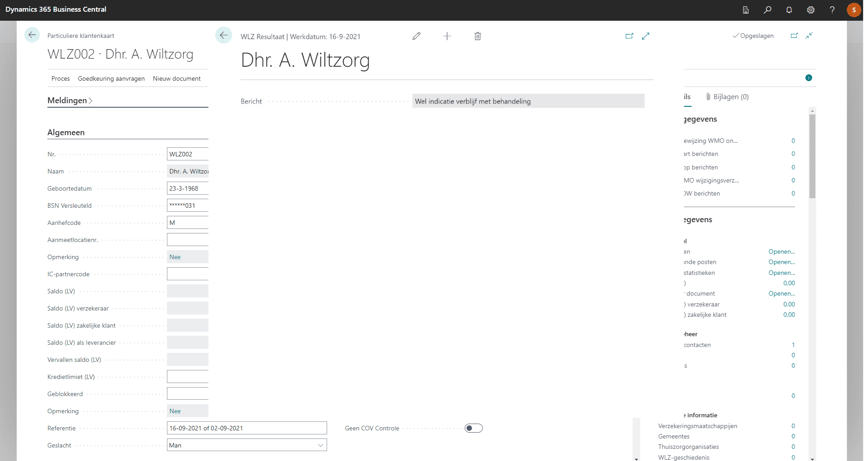Viewport: 864px width, 461px height.
Task: Click the factbox scroll-down arrow
Action: [x=812, y=458]
